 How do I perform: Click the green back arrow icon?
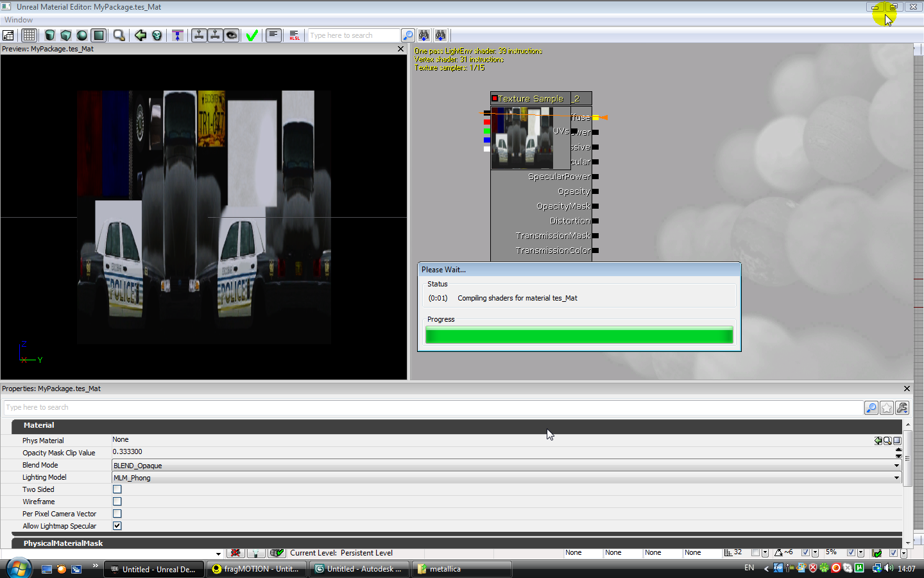click(x=141, y=35)
